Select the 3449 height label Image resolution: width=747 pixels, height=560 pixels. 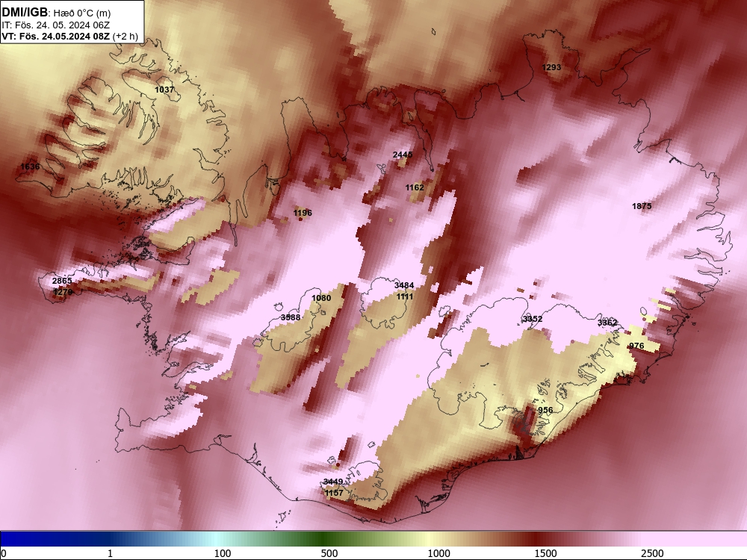[333, 482]
